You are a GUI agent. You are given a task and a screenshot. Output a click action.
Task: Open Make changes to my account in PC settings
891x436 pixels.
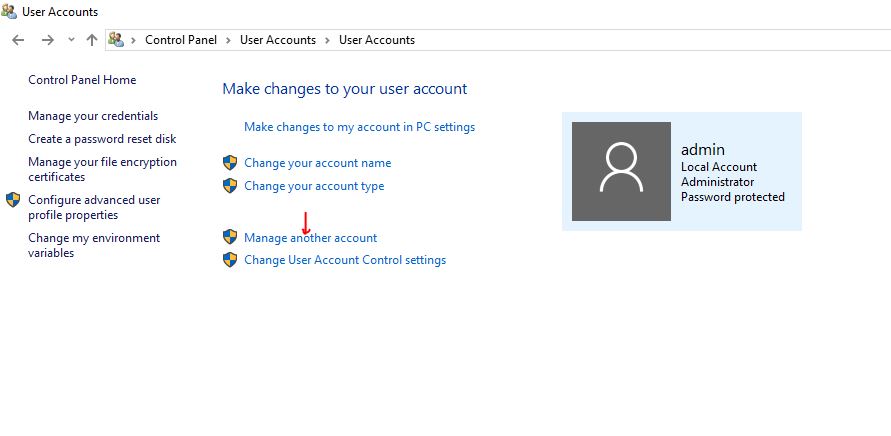tap(359, 127)
